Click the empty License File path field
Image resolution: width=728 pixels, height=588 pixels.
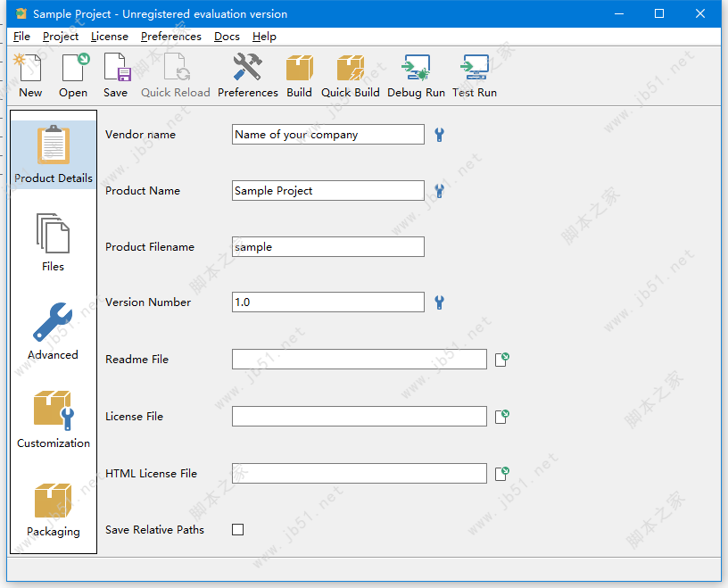360,416
